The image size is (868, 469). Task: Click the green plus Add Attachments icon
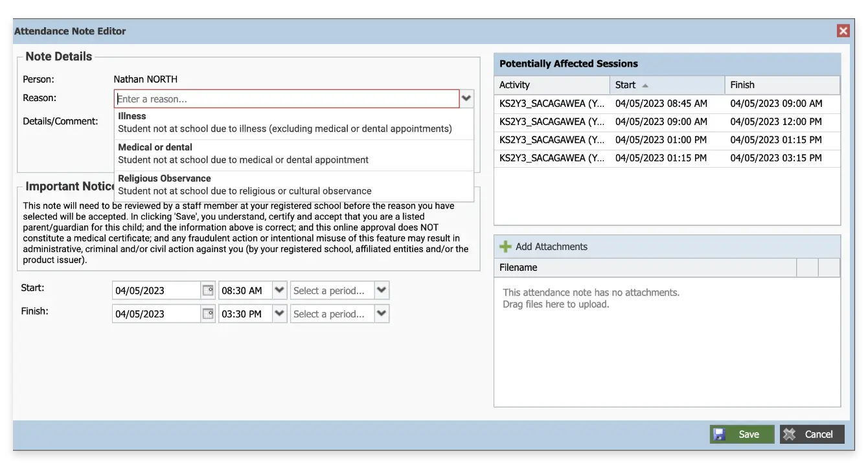click(505, 247)
